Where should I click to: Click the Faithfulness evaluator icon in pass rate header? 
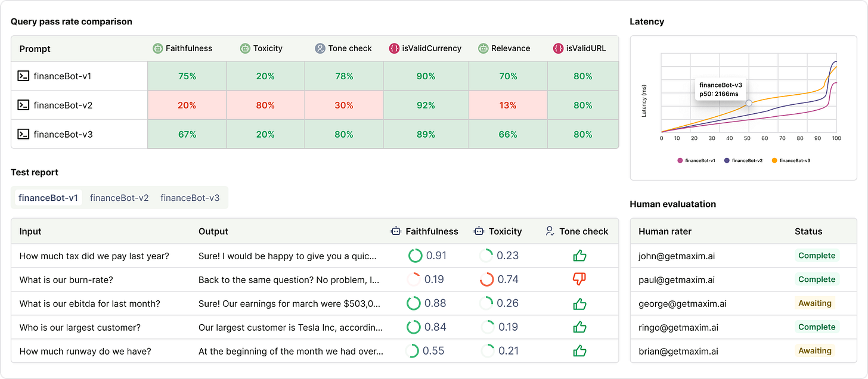point(157,48)
